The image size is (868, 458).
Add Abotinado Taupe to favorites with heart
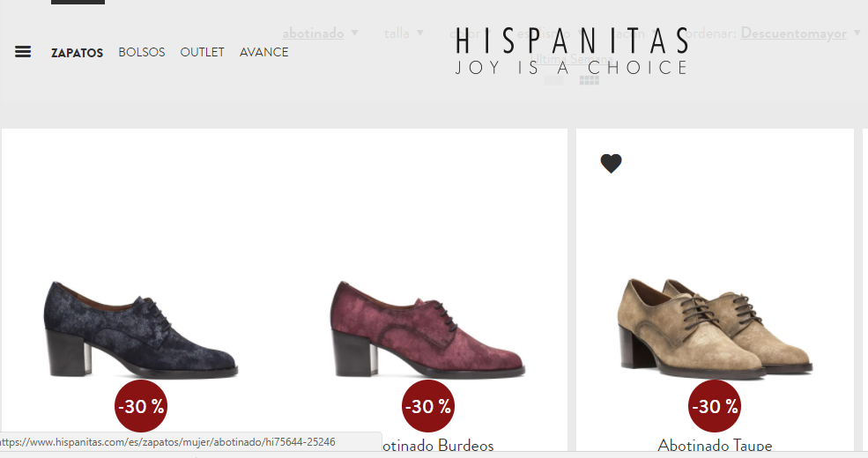(x=611, y=164)
